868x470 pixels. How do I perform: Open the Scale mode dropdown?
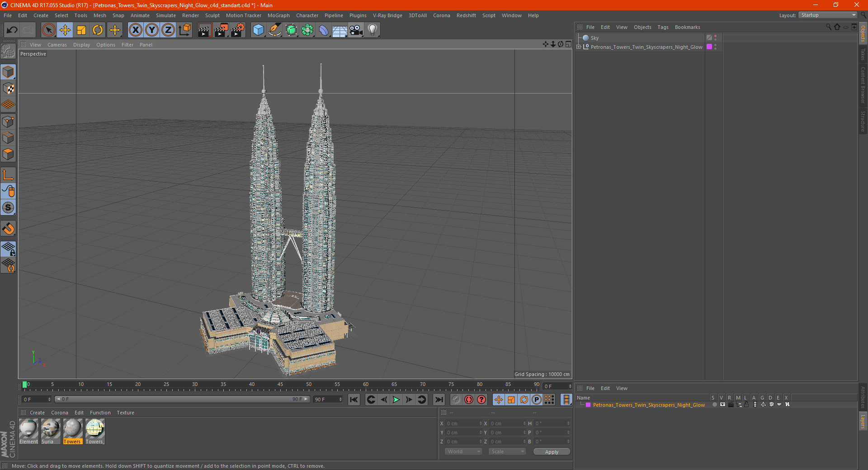click(507, 451)
